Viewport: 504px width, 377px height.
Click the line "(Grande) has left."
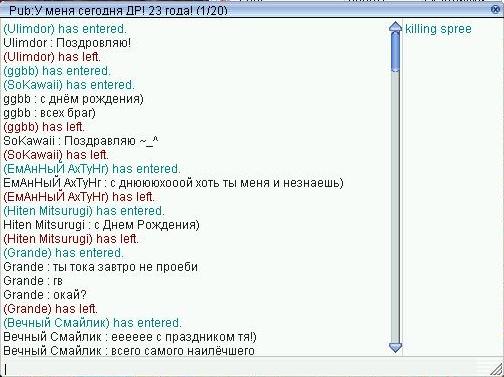pyautogui.click(x=50, y=309)
